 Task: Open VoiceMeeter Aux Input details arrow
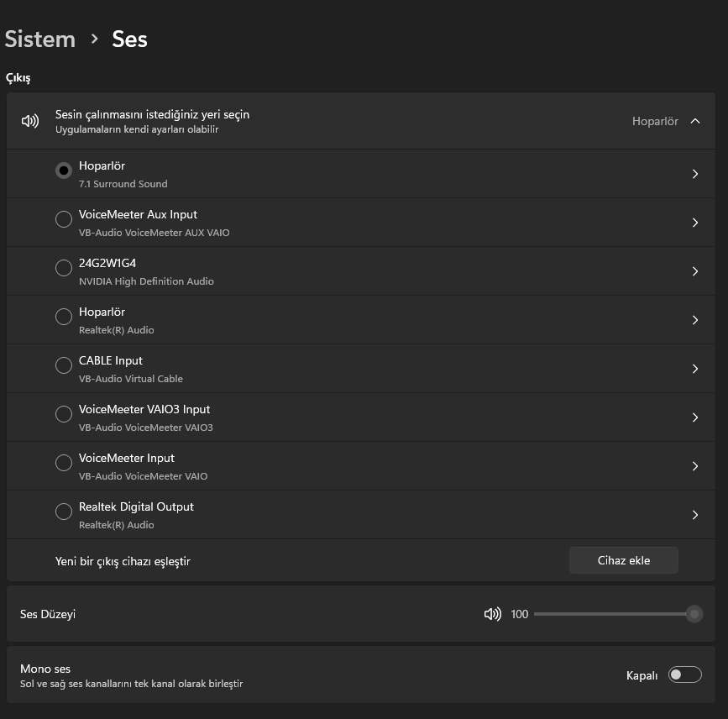[695, 223]
